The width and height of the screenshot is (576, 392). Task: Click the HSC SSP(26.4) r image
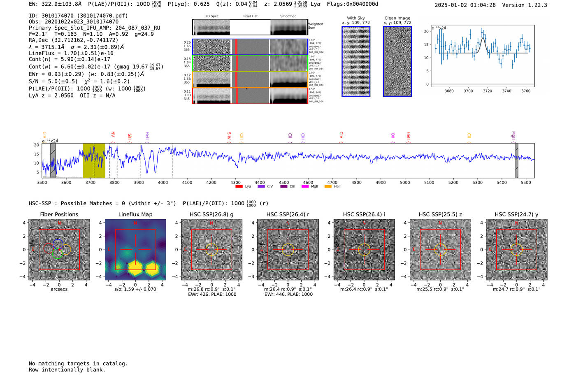coord(288,250)
